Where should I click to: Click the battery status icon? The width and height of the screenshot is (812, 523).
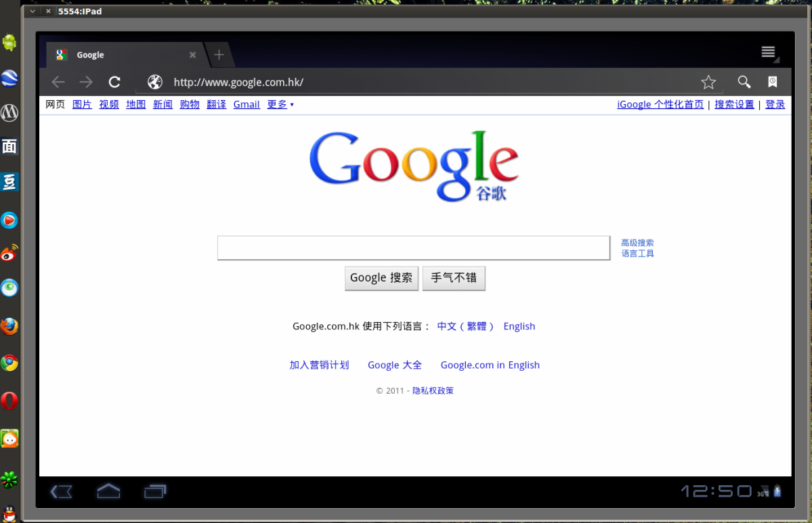click(x=777, y=491)
